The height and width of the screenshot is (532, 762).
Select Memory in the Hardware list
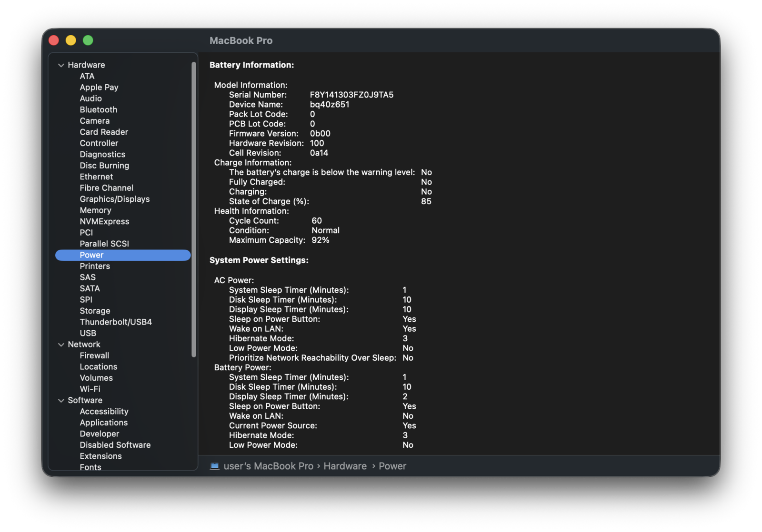[95, 210]
